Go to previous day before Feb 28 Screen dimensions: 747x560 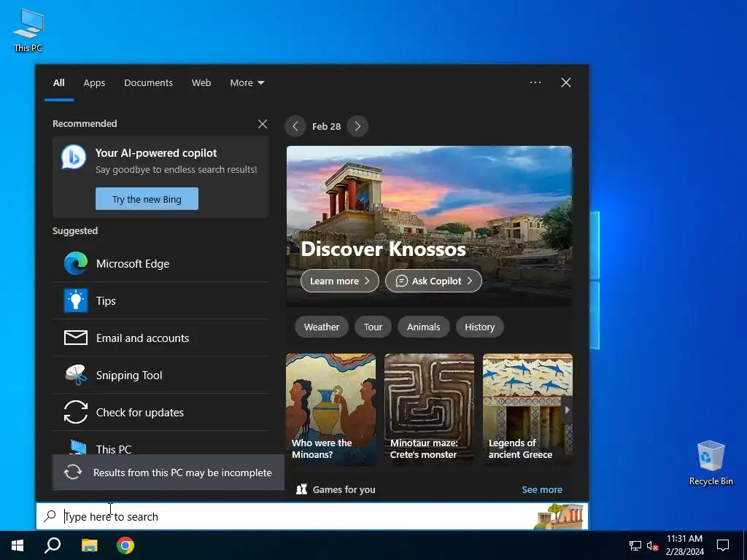(295, 126)
